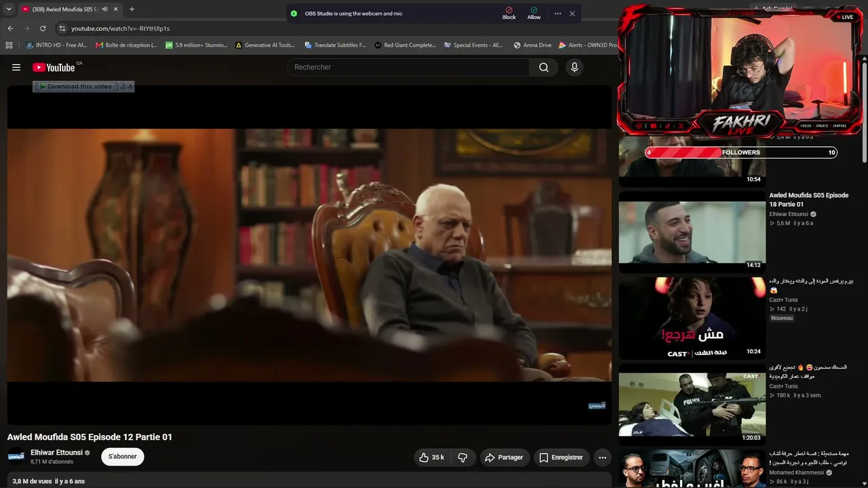Click the Instagram icon in the Fakhri overlay
The image size is (868, 488).
639,125
